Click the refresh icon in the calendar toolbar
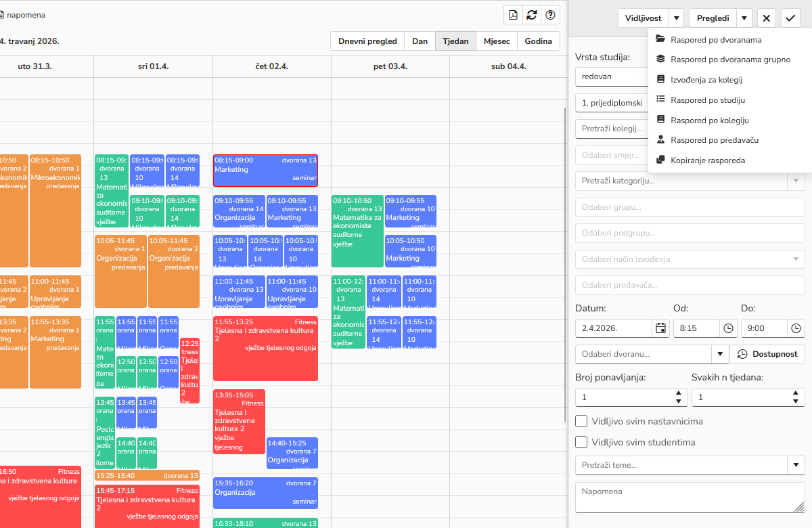The height and width of the screenshot is (528, 812). [533, 16]
